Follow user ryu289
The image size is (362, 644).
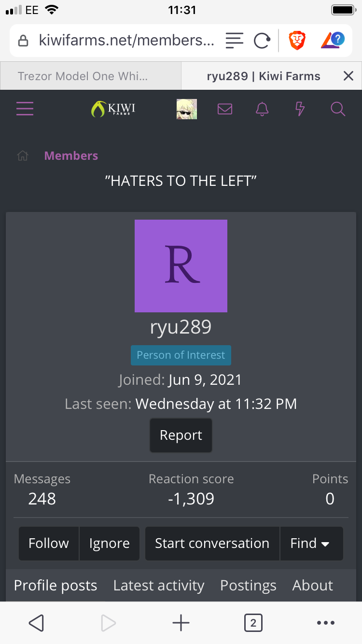pos(49,543)
